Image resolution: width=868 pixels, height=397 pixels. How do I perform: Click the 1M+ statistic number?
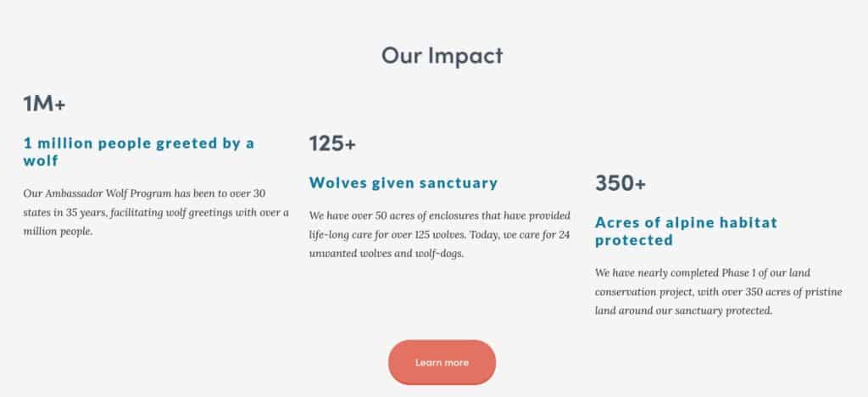point(44,103)
